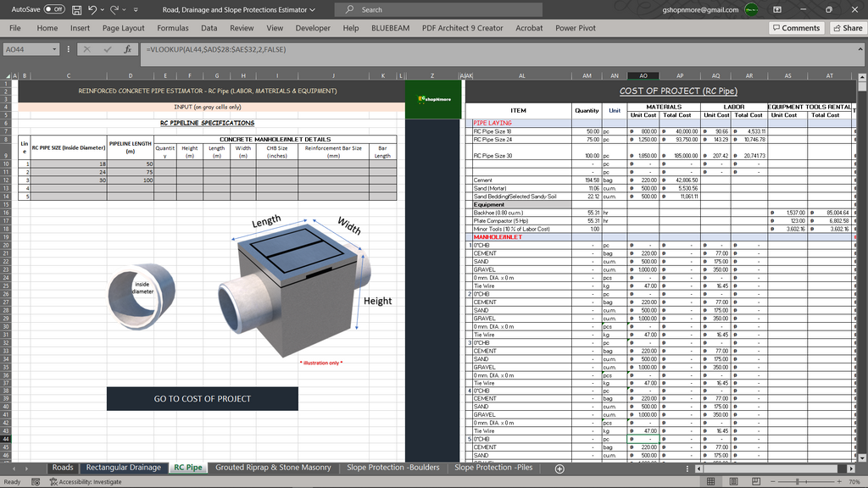The width and height of the screenshot is (868, 488).
Task: Click the Insert Function fx icon
Action: (128, 49)
